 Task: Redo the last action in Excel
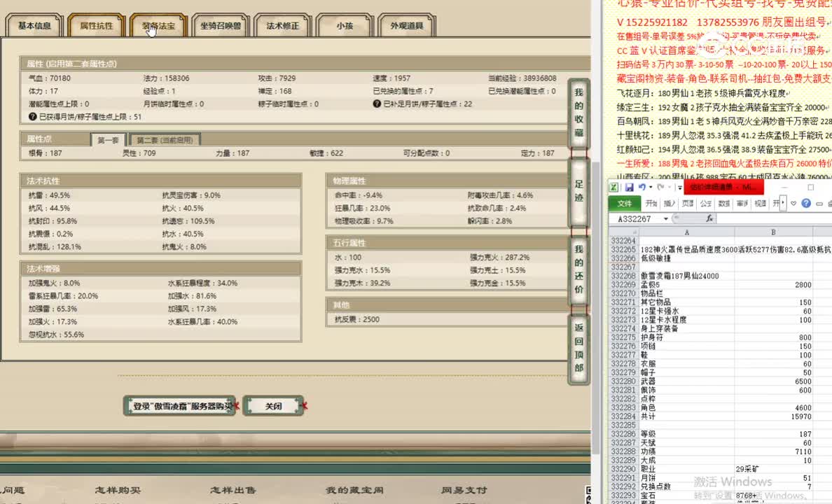click(x=661, y=188)
